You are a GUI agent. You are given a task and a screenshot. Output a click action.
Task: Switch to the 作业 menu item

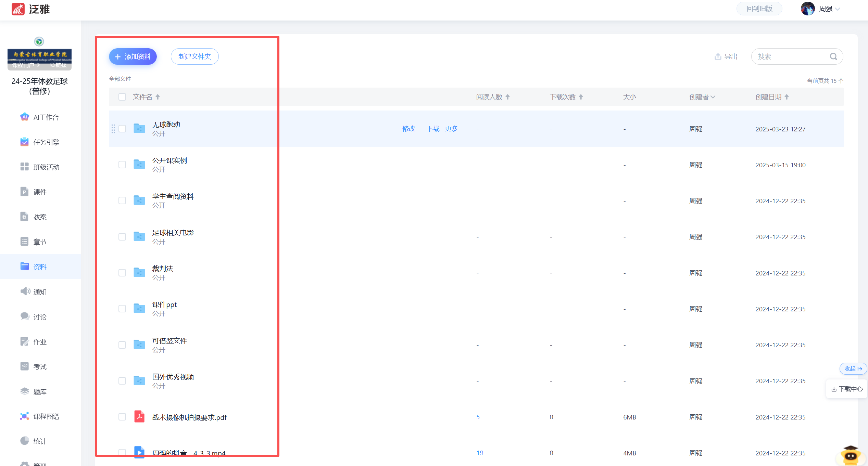40,341
